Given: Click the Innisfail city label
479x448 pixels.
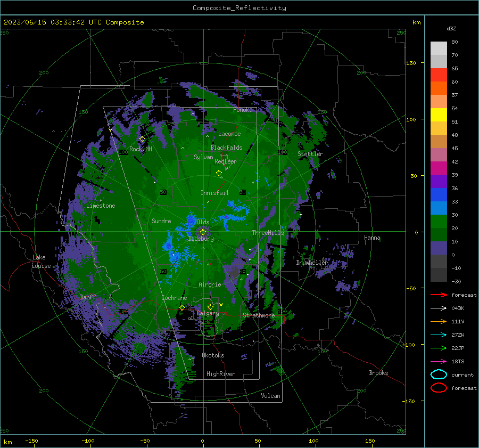Looking at the screenshot, I should coord(214,193).
